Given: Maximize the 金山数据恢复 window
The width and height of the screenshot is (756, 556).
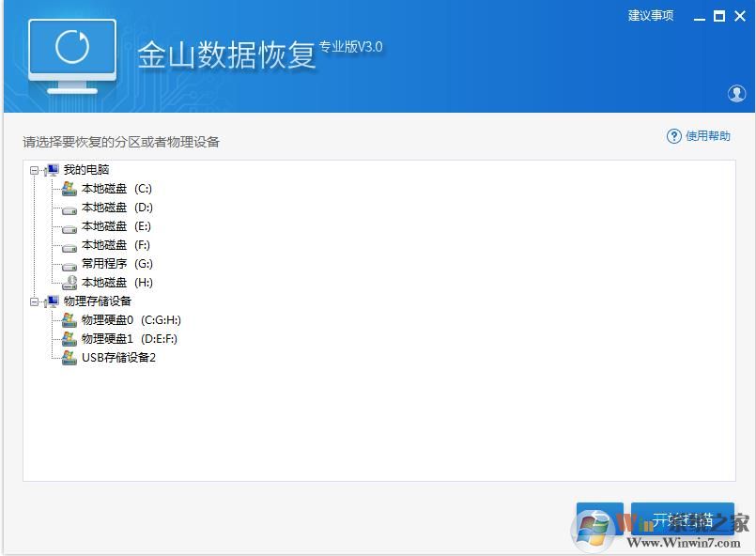Looking at the screenshot, I should click(718, 16).
